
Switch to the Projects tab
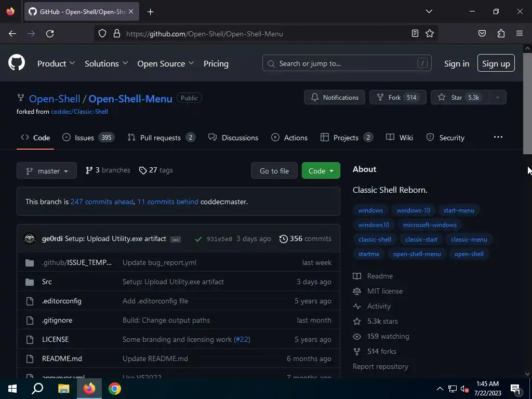click(x=347, y=138)
